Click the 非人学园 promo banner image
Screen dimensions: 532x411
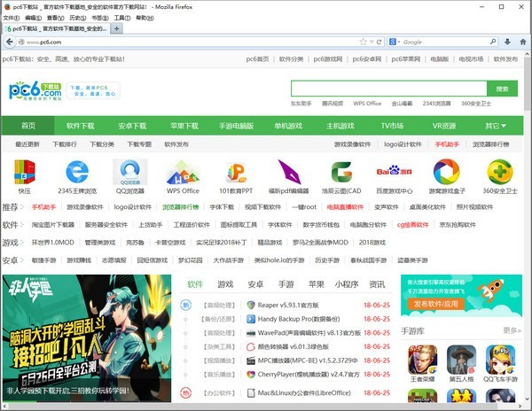(87, 338)
